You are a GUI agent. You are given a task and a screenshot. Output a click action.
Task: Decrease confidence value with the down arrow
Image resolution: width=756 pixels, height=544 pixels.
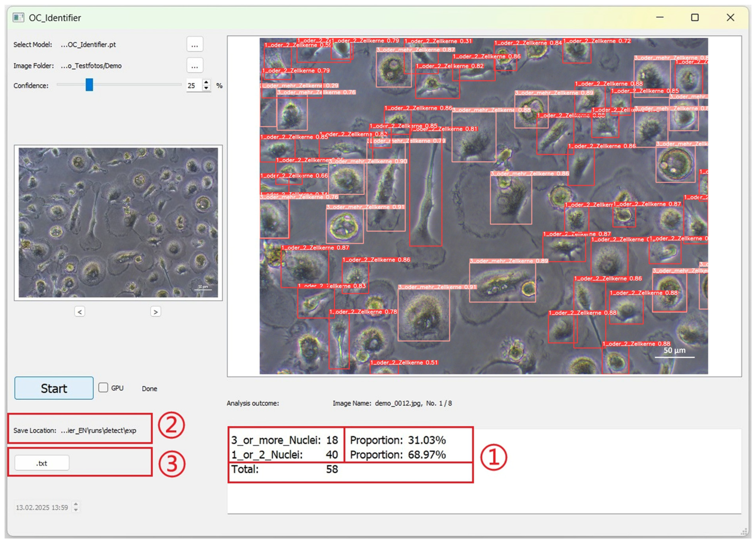tap(206, 88)
